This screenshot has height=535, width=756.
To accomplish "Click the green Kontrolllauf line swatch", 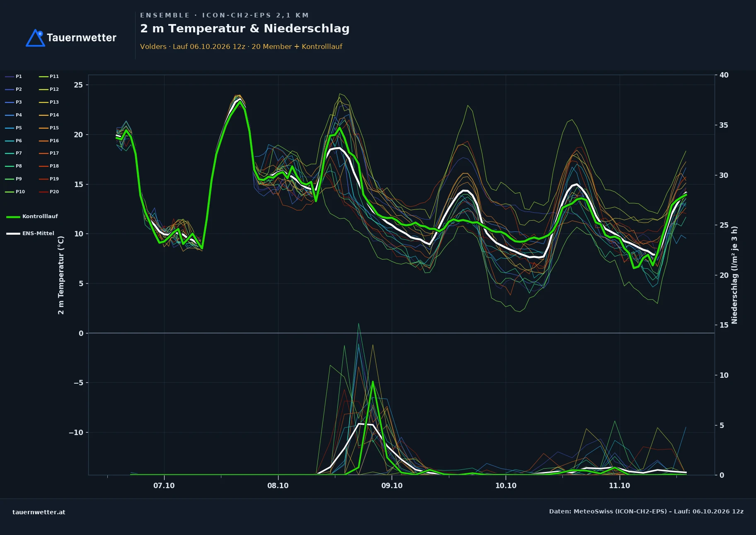I will 13,217.
